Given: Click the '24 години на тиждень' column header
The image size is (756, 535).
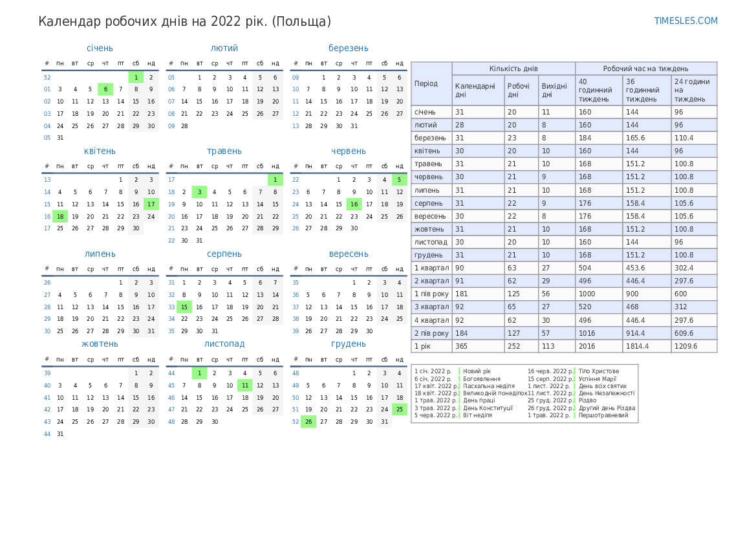Looking at the screenshot, I should (x=694, y=90).
